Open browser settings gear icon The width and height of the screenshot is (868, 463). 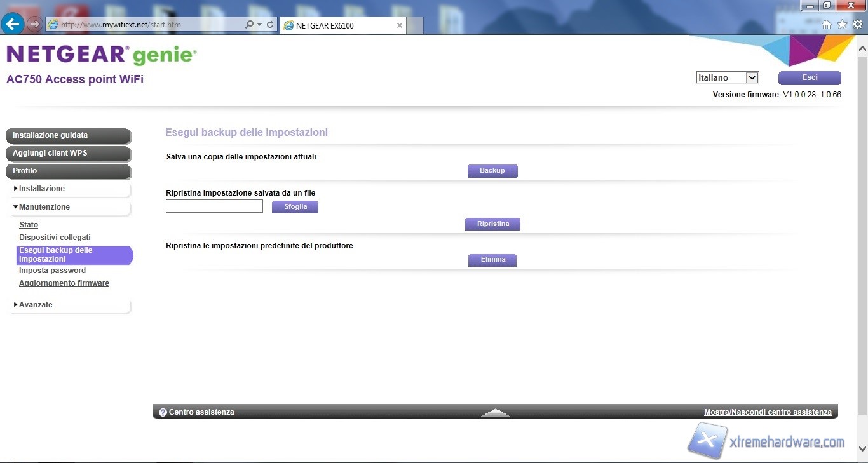(858, 25)
